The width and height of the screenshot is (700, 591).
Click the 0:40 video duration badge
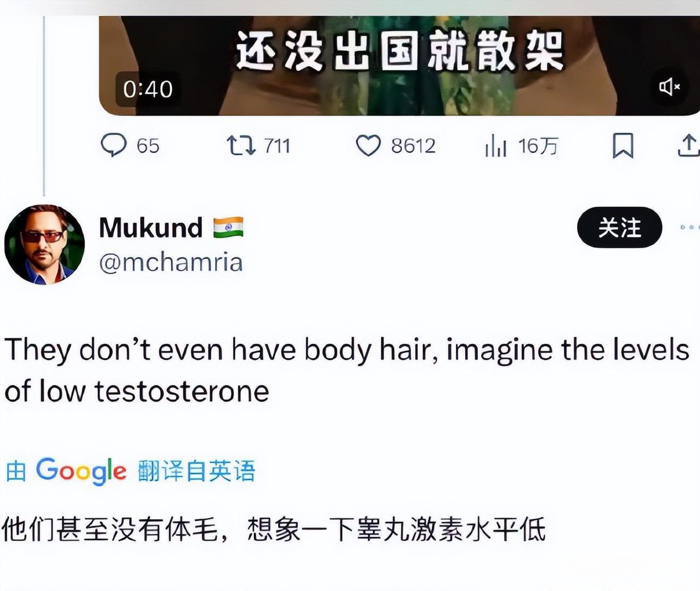pyautogui.click(x=148, y=89)
